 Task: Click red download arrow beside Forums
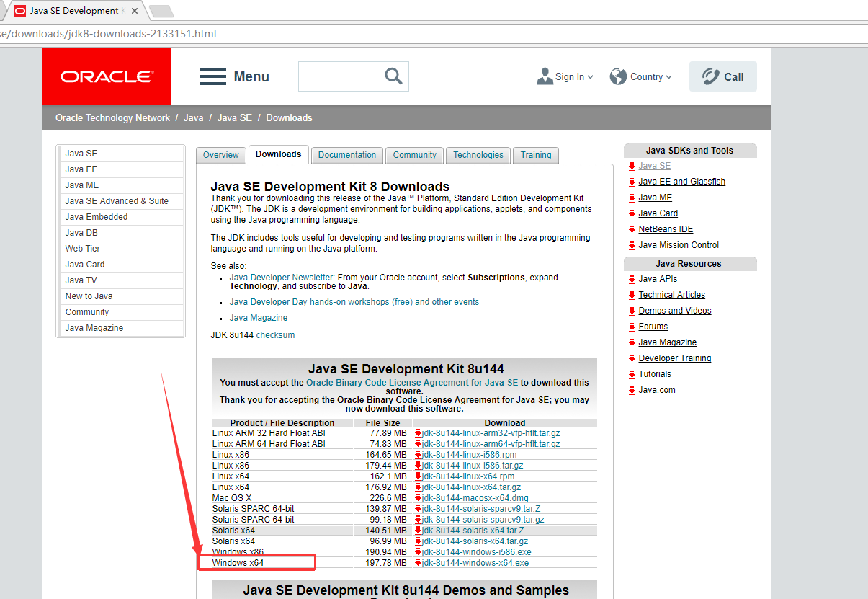(x=632, y=327)
